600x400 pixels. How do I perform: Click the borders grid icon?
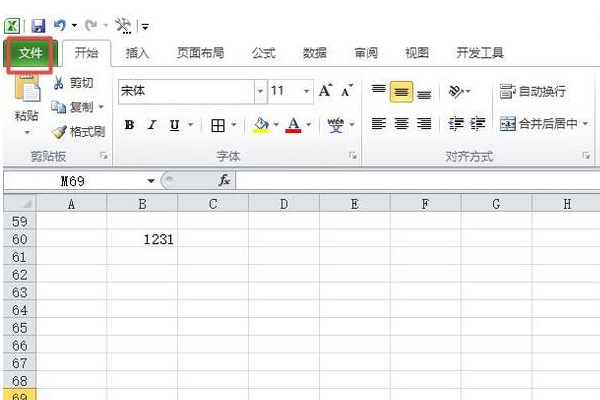coord(218,125)
